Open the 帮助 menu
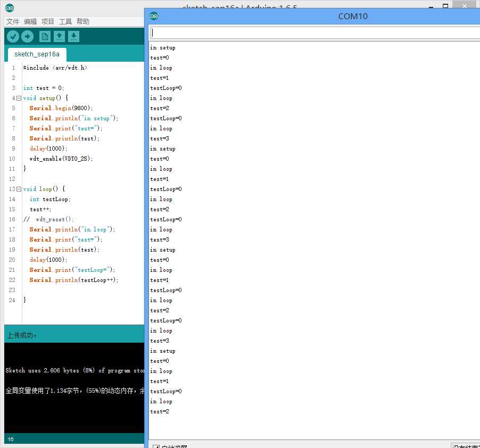Viewport: 480px width, 448px height. click(x=82, y=21)
